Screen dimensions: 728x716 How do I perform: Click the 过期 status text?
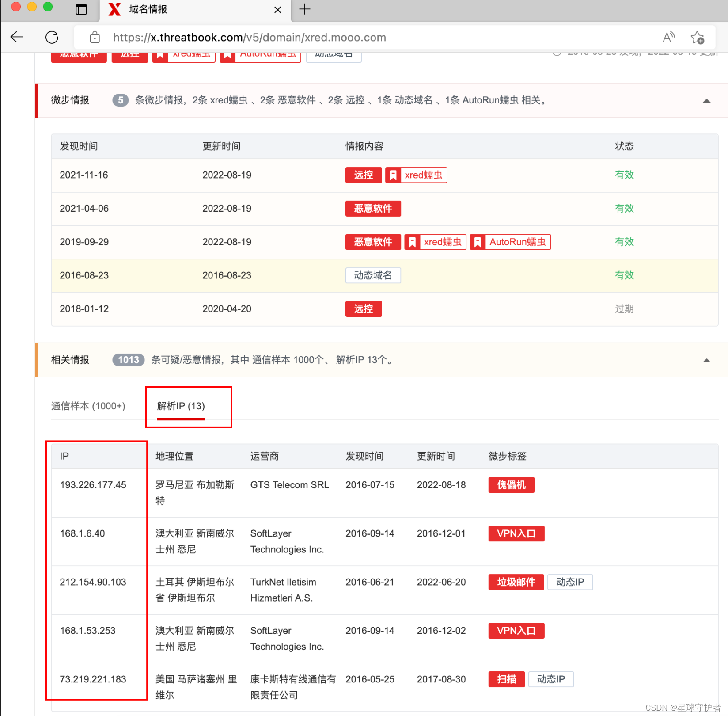tap(624, 309)
